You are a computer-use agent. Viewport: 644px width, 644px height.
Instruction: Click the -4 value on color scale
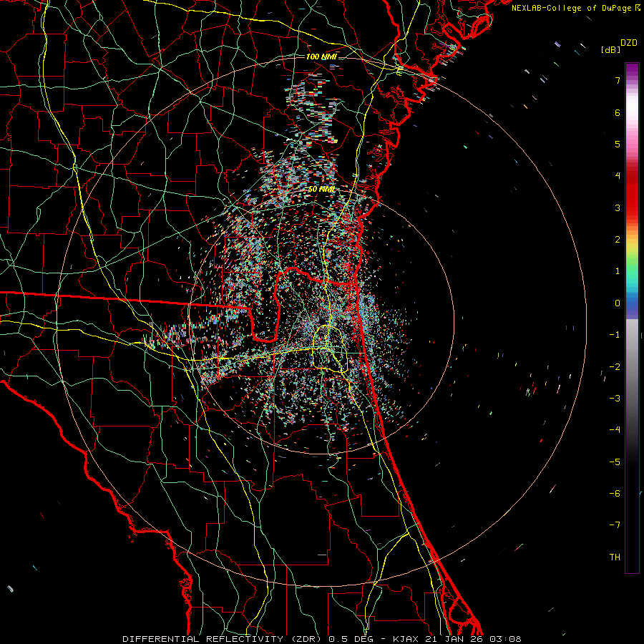(x=615, y=430)
